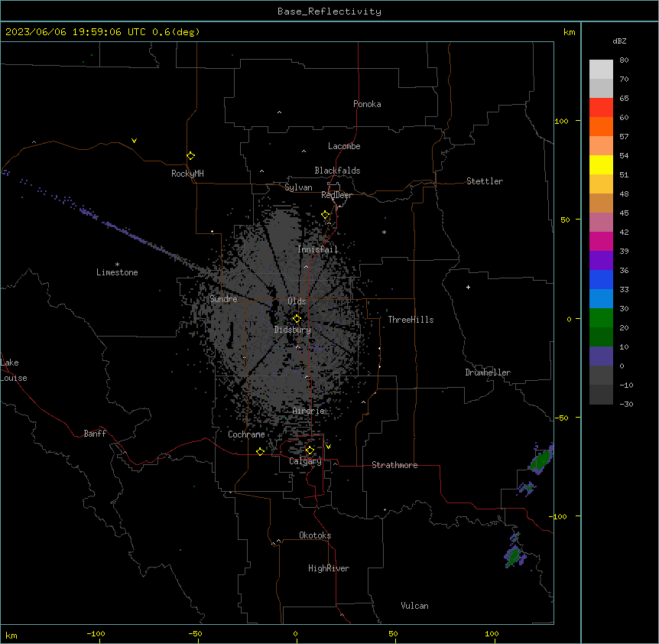The height and width of the screenshot is (644, 659).
Task: Click the white asterisk above Limestone label
Action: click(x=117, y=265)
